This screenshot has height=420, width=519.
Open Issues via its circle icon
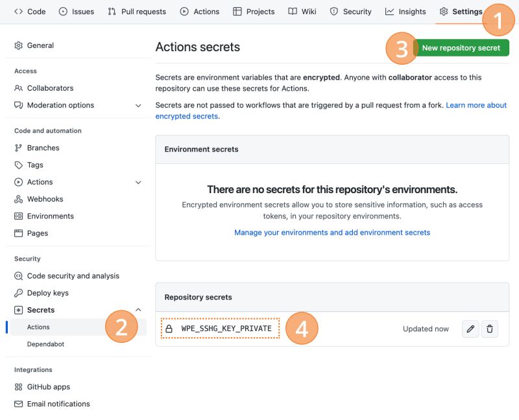pyautogui.click(x=65, y=11)
